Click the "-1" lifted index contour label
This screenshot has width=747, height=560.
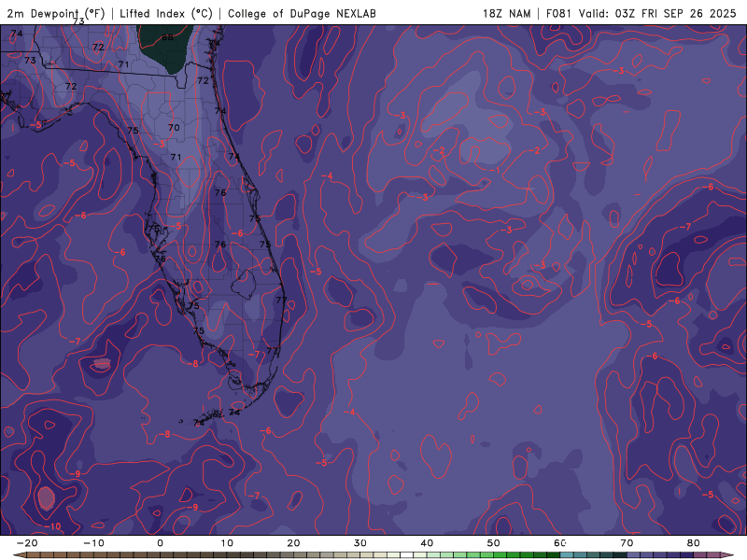coord(495,170)
